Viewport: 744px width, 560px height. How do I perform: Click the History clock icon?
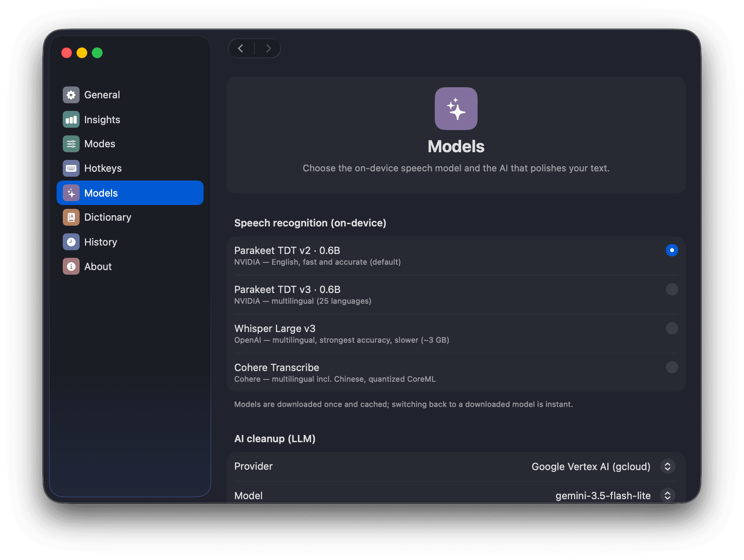click(71, 242)
